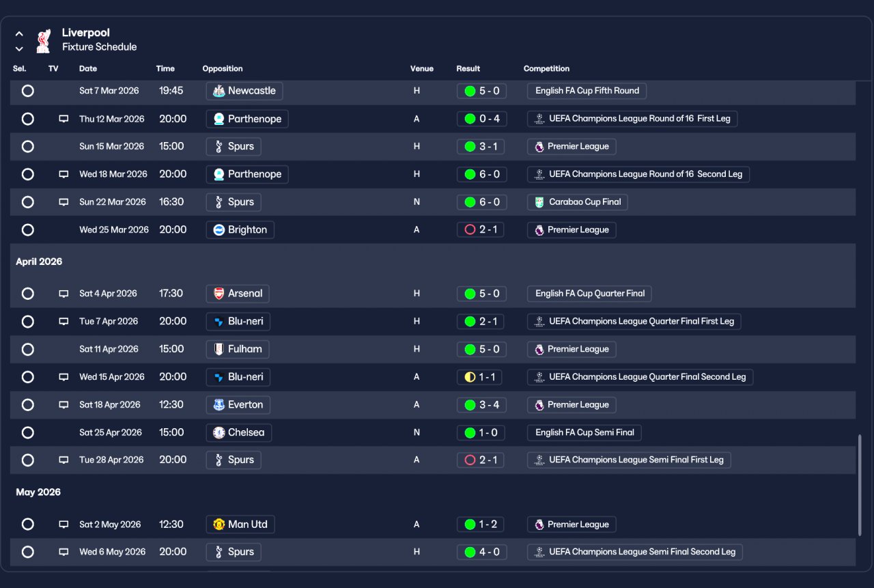Screen dimensions: 874x588
Task: Click the Liverpool club crest icon
Action: 43,40
